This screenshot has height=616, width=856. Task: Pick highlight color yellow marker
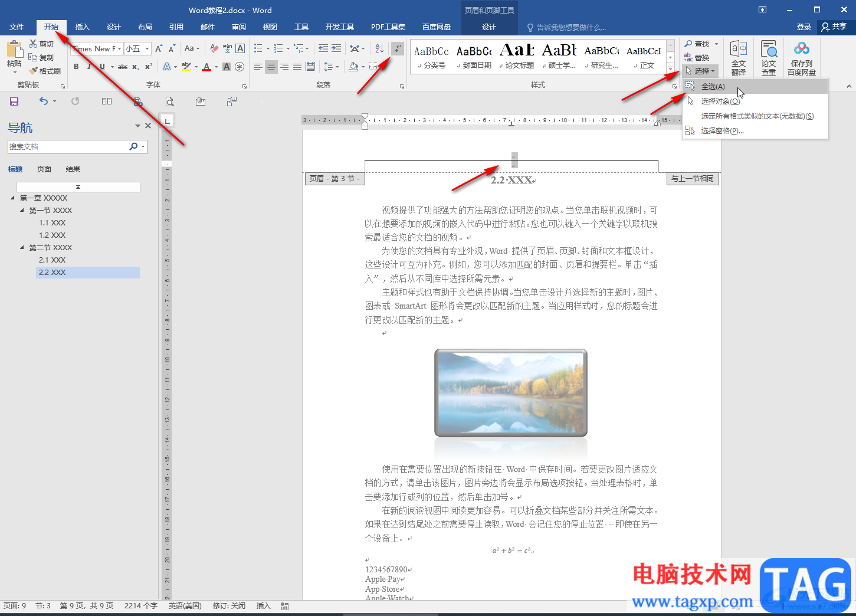point(186,67)
